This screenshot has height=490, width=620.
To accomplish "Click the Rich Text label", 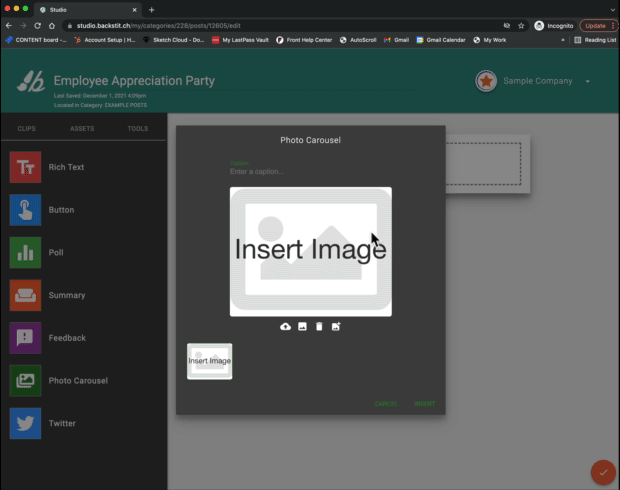I will point(66,167).
